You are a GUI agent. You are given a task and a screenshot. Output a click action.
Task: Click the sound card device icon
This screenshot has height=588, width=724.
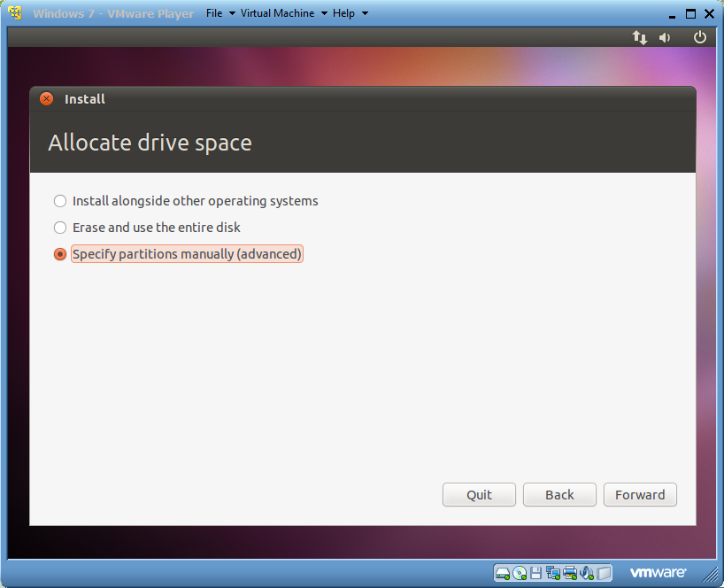tap(587, 573)
